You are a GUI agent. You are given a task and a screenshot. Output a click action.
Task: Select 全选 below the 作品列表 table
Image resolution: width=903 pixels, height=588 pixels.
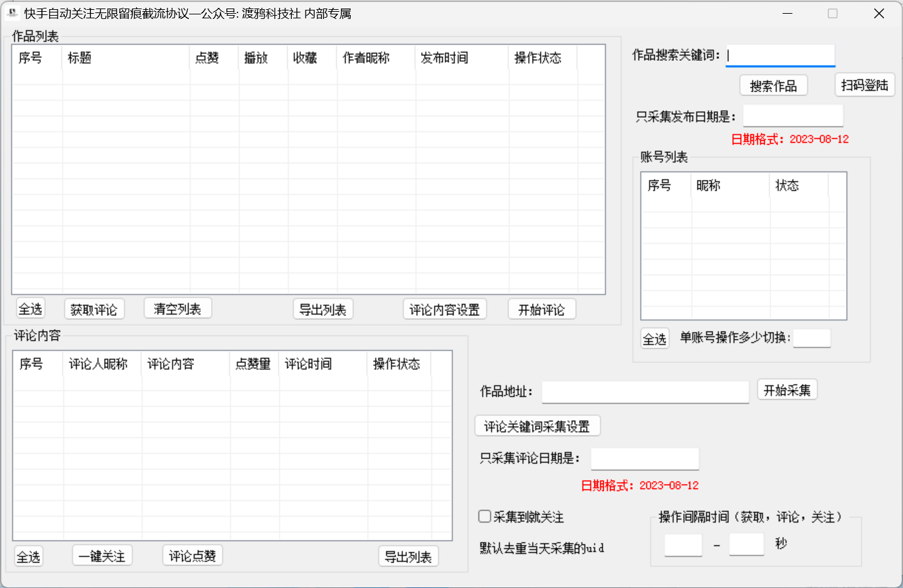coord(30,308)
